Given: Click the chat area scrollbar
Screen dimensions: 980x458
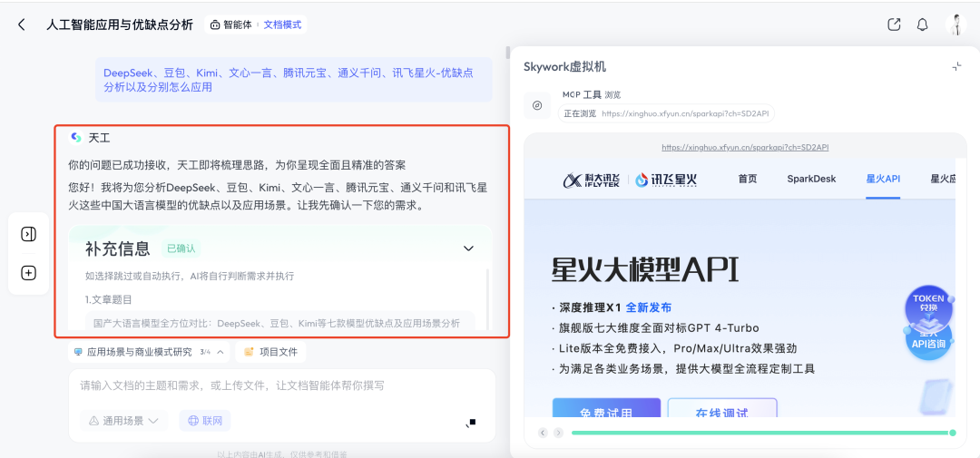Looking at the screenshot, I should (507, 52).
